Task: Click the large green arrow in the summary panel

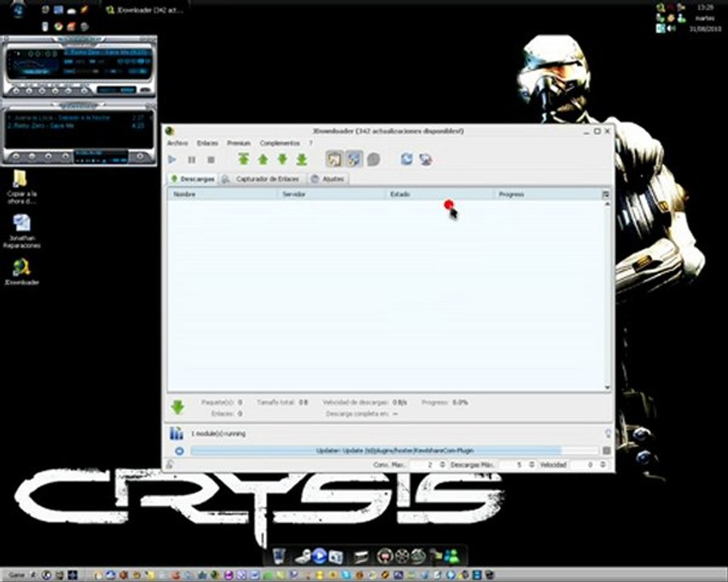Action: (178, 407)
